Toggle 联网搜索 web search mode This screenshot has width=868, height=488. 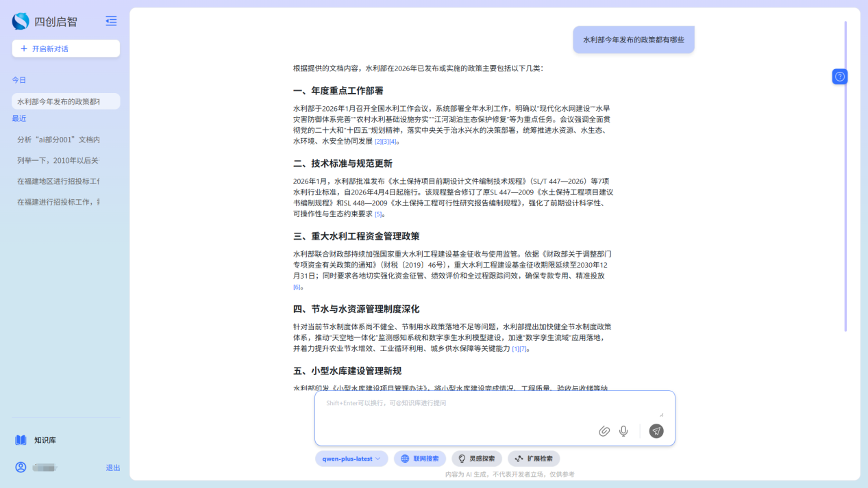419,459
